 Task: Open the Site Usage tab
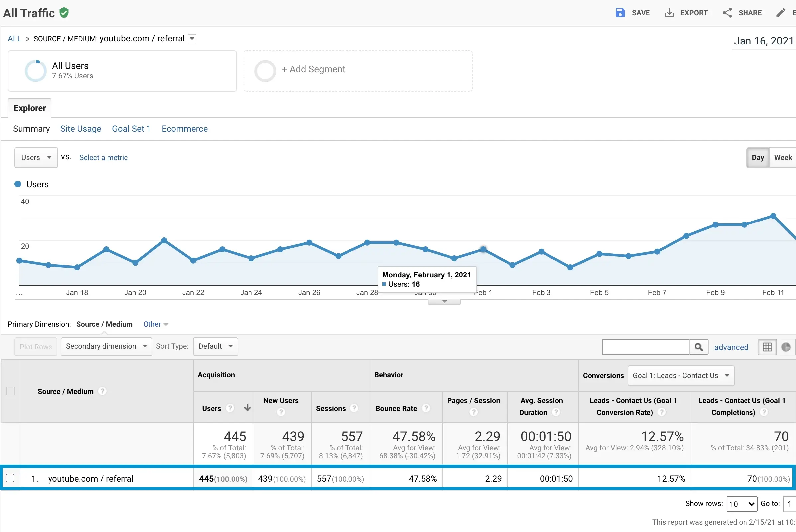click(x=80, y=129)
